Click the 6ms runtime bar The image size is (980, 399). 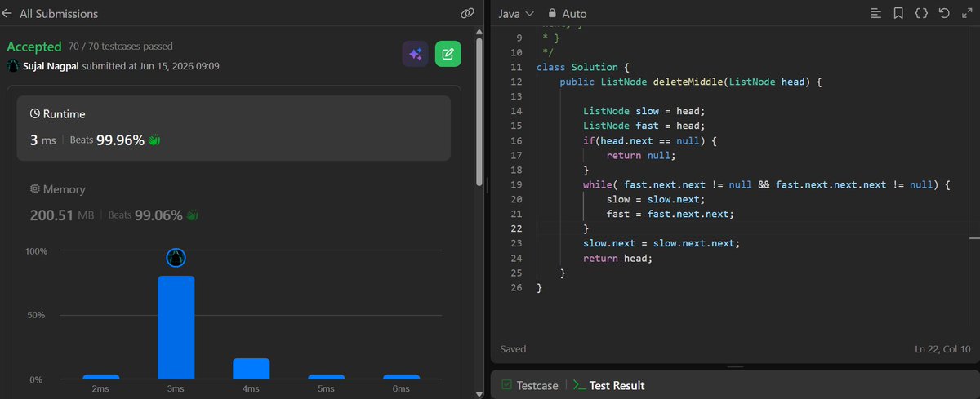point(401,377)
